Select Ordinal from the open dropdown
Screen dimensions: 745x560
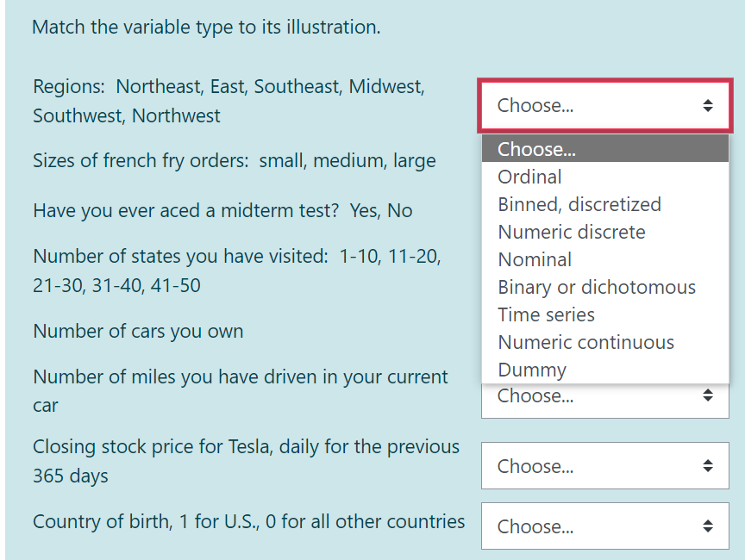pos(529,177)
